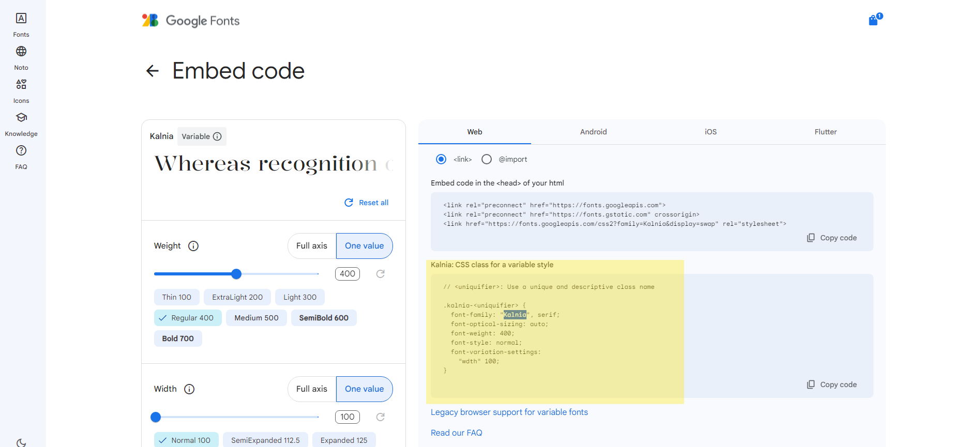Click the Kalnia preview text
Viewport: 980px width, 447px height.
(274, 164)
